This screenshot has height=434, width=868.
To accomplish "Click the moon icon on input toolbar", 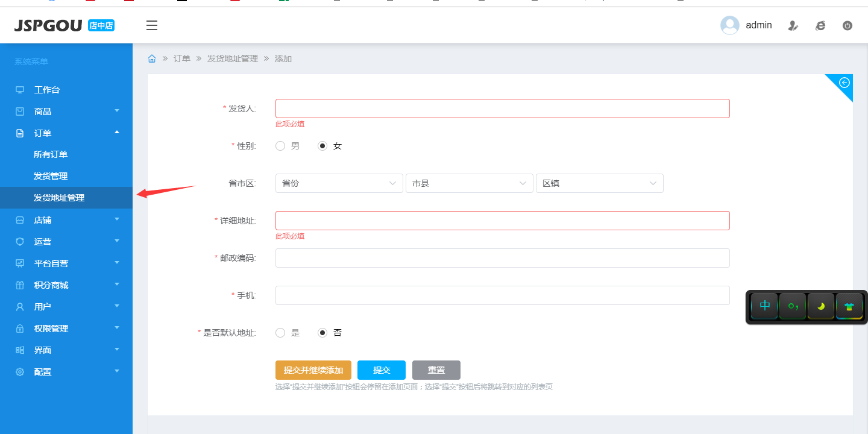I will click(x=820, y=306).
